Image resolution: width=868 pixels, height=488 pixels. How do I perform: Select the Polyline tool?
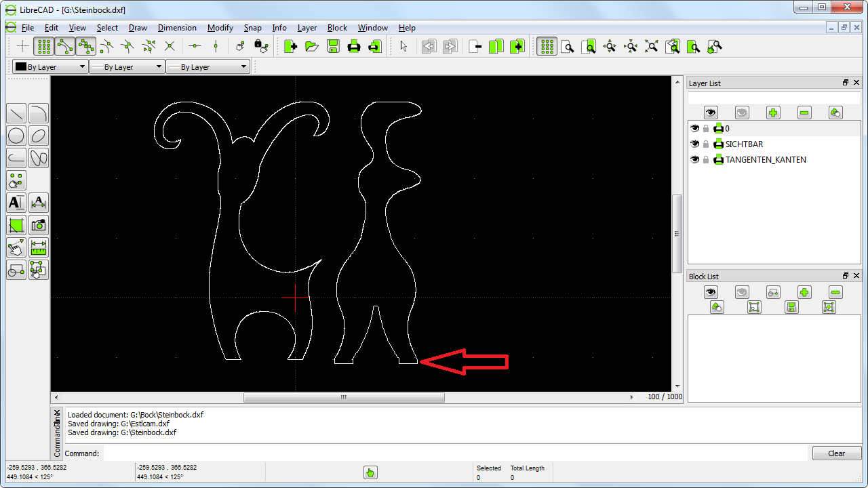pyautogui.click(x=16, y=158)
